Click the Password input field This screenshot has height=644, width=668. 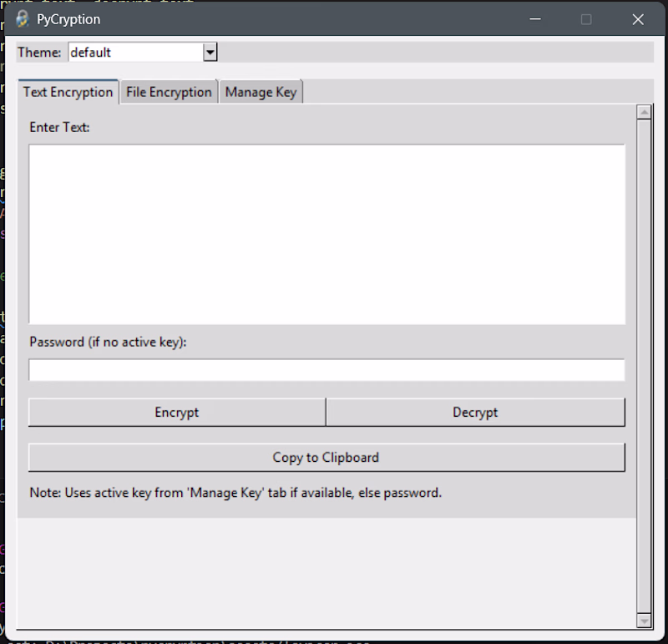[326, 369]
